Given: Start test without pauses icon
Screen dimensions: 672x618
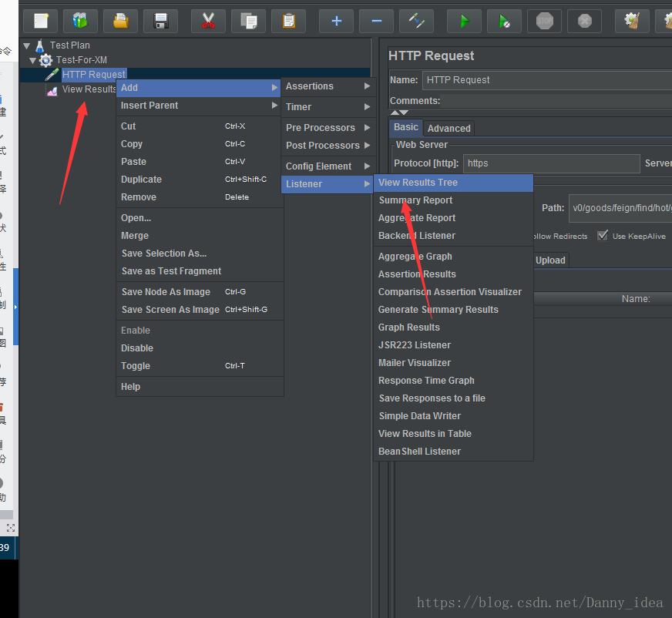Looking at the screenshot, I should (x=505, y=21).
